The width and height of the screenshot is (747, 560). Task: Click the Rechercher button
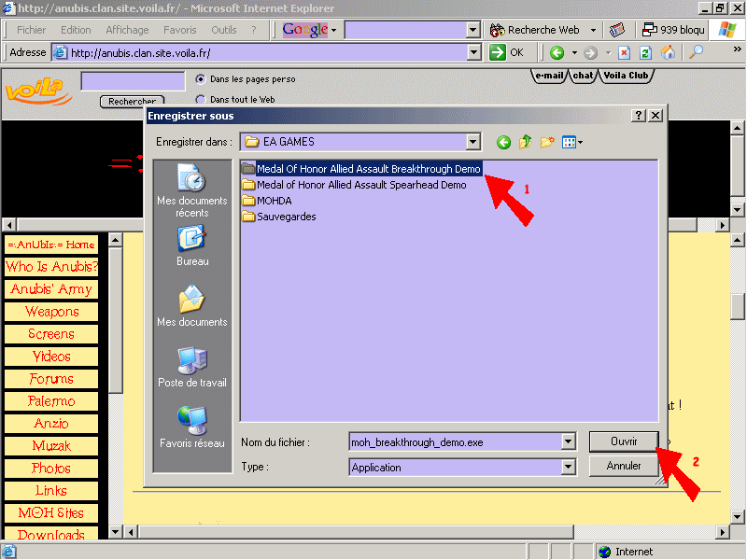132,102
